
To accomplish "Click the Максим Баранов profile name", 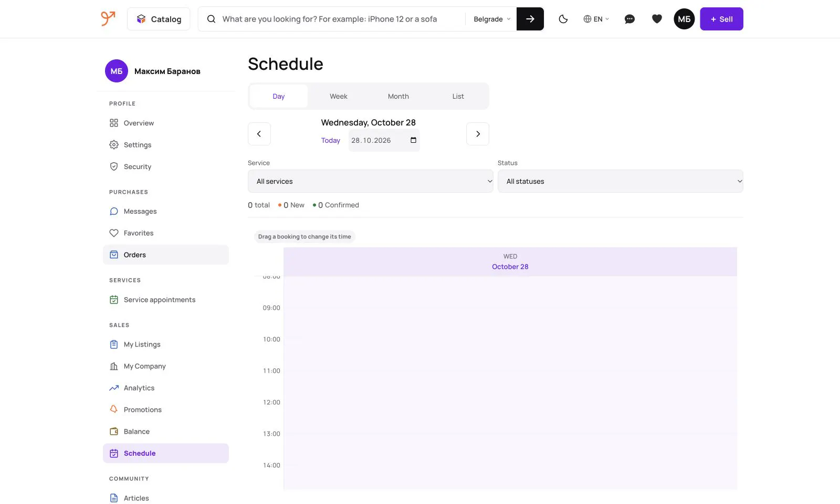I will (x=167, y=71).
